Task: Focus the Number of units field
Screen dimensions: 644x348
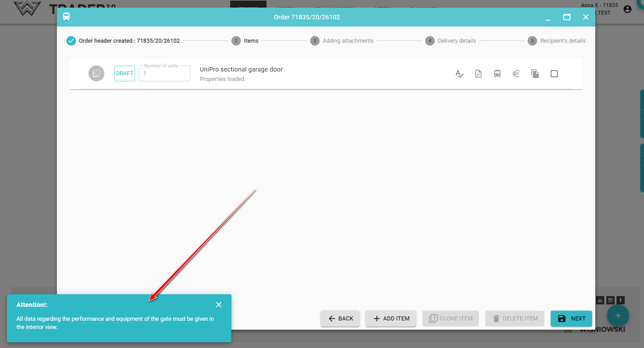Action: [164, 74]
